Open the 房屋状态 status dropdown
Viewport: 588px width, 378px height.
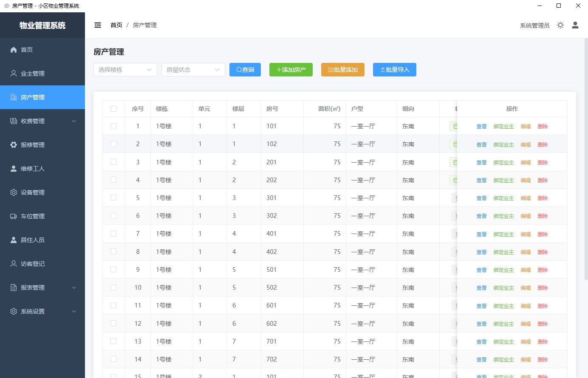coord(193,70)
